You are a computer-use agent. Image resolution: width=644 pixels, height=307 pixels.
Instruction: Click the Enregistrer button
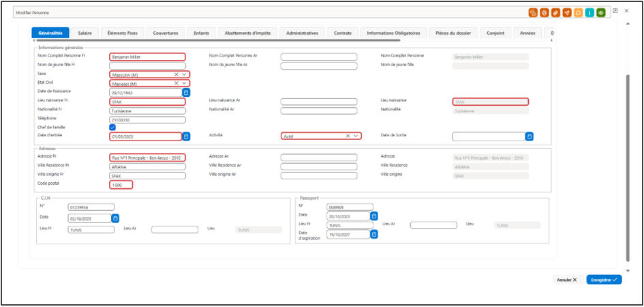(604, 280)
